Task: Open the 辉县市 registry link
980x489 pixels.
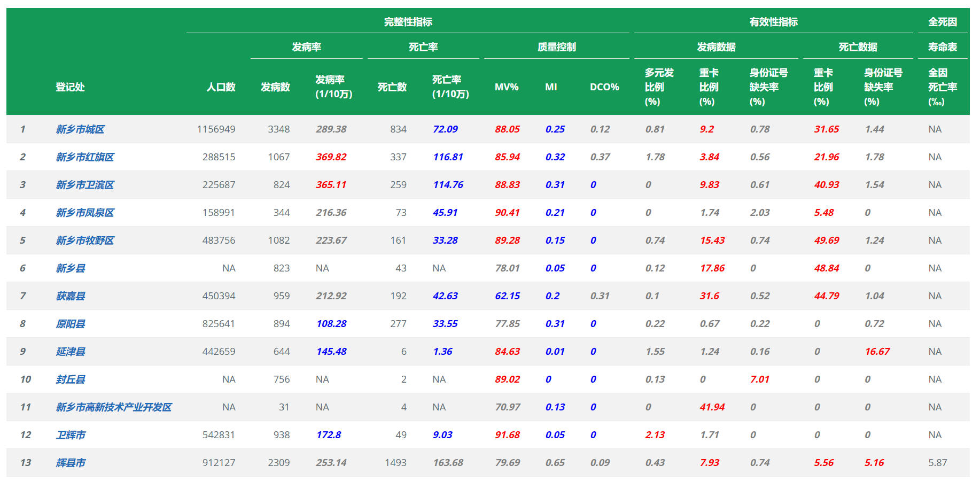Action: click(71, 463)
